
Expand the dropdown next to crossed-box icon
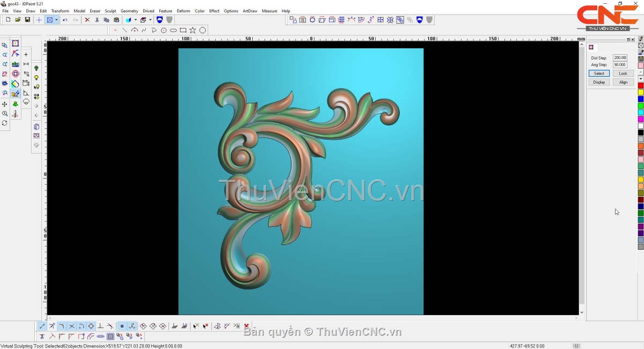point(56,20)
